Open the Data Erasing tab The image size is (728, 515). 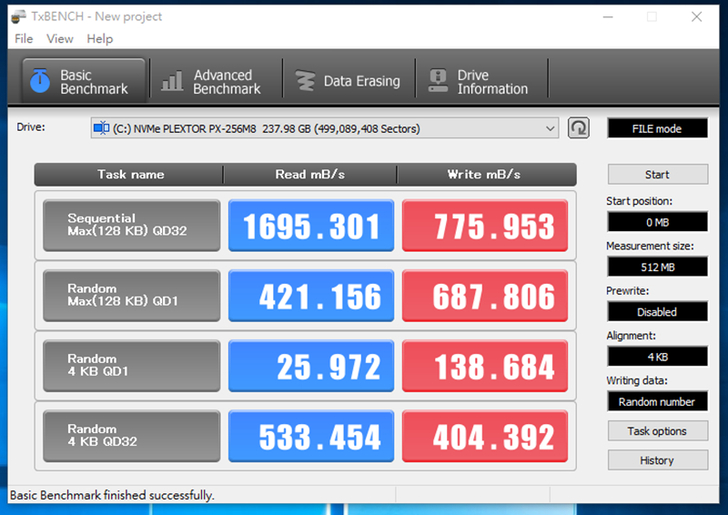tap(348, 82)
